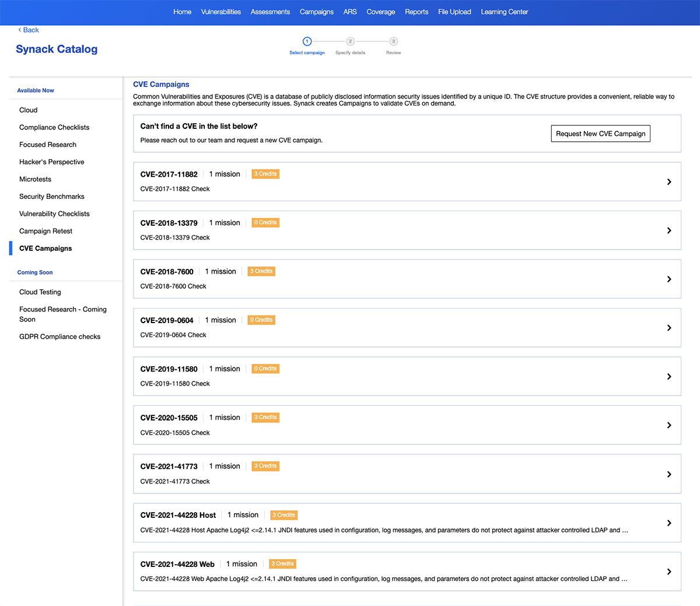Click the 3 Credits badge on CVE-2017-11882
Viewport: 700px width, 606px height.
[x=265, y=174]
